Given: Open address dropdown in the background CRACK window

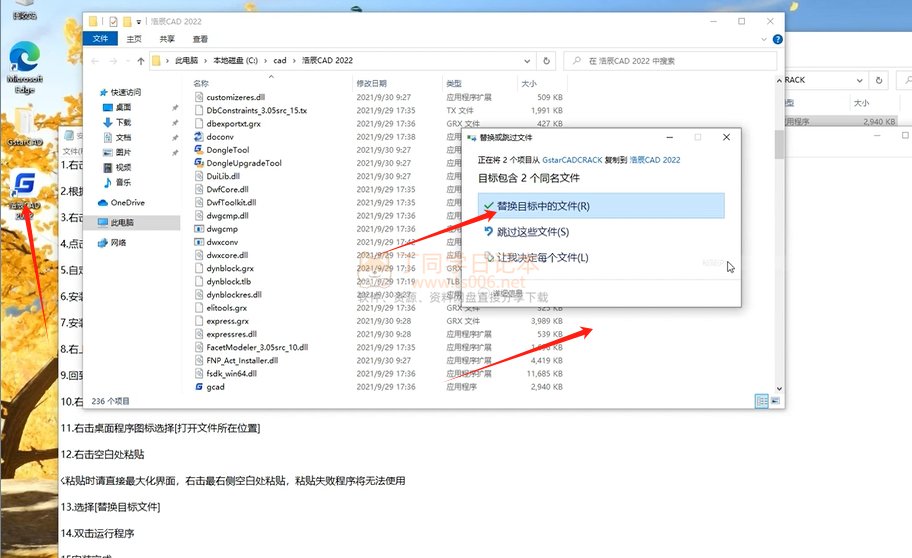Looking at the screenshot, I should (859, 80).
